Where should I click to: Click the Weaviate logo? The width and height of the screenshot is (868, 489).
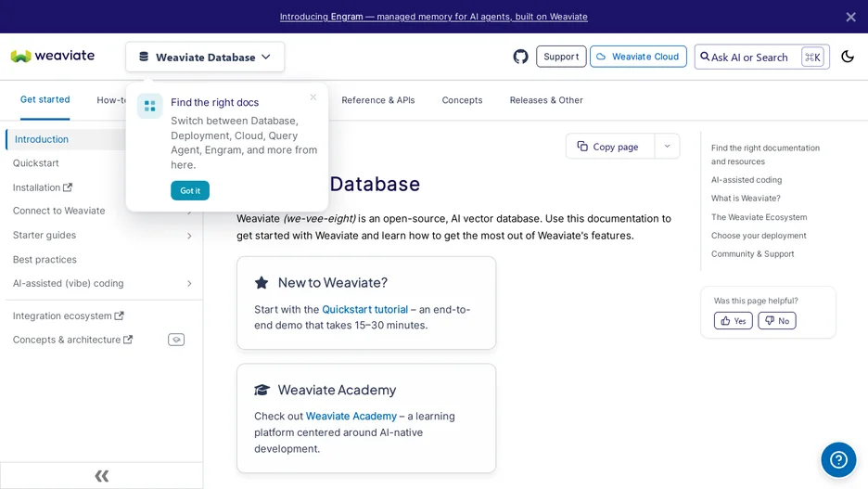pyautogui.click(x=53, y=56)
